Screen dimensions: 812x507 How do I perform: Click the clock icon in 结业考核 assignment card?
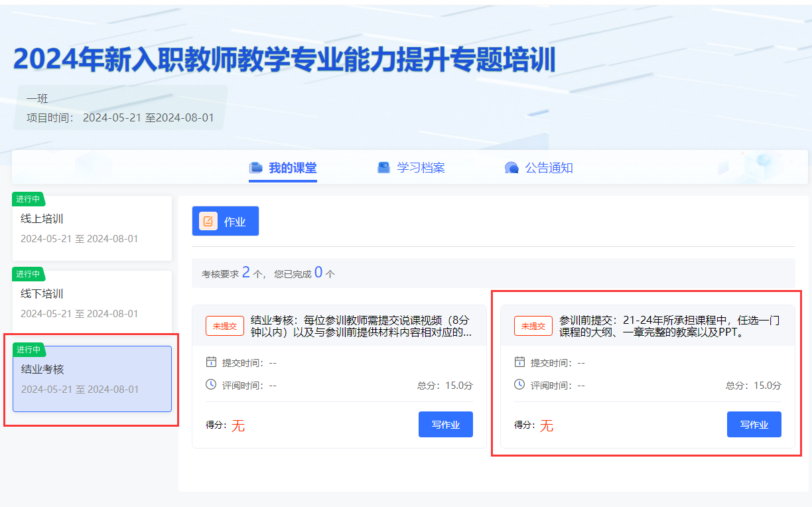(211, 385)
